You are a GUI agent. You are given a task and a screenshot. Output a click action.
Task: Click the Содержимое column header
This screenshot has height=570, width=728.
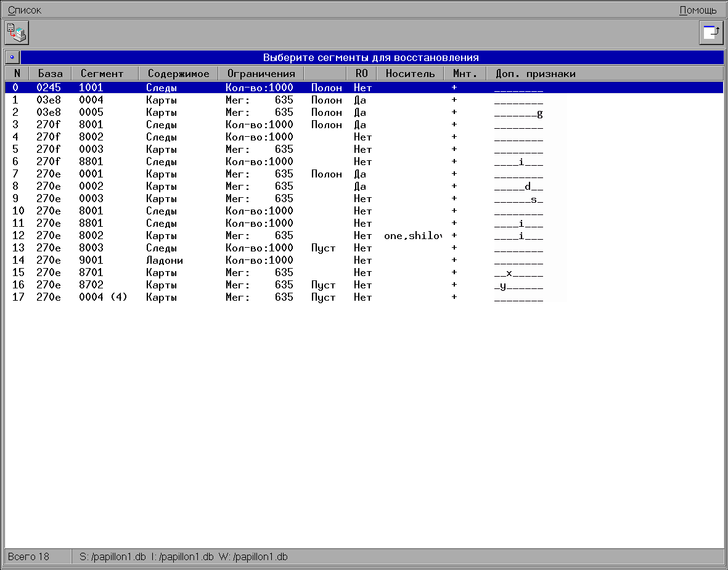click(x=178, y=73)
